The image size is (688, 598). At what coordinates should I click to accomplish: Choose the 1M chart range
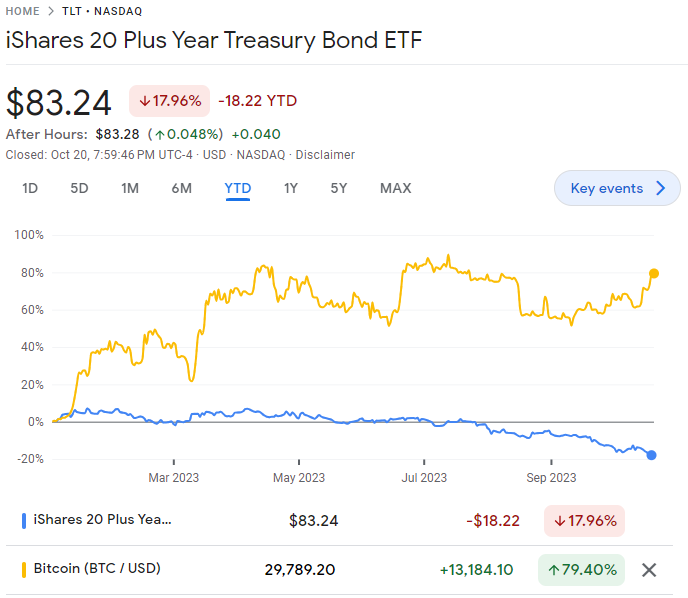130,188
